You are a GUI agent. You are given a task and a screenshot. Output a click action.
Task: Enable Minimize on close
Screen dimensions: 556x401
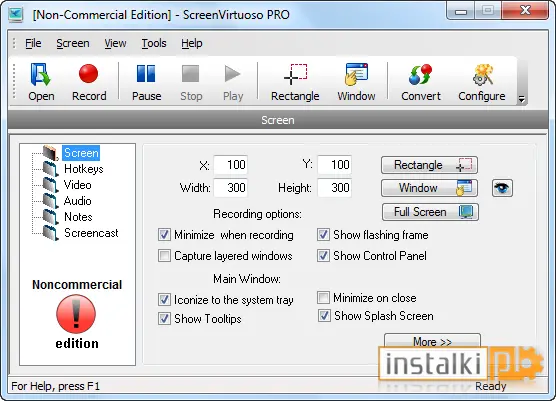[x=323, y=298]
